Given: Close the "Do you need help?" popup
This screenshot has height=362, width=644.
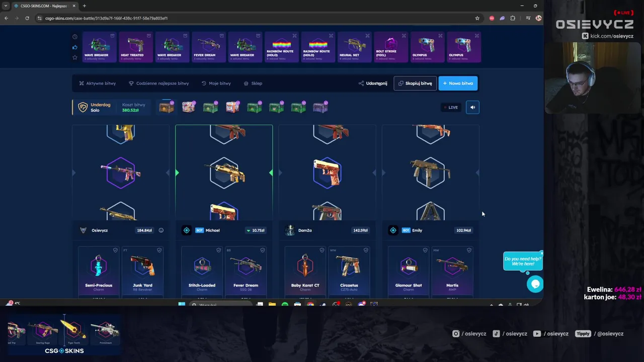Looking at the screenshot, I should pyautogui.click(x=541, y=253).
